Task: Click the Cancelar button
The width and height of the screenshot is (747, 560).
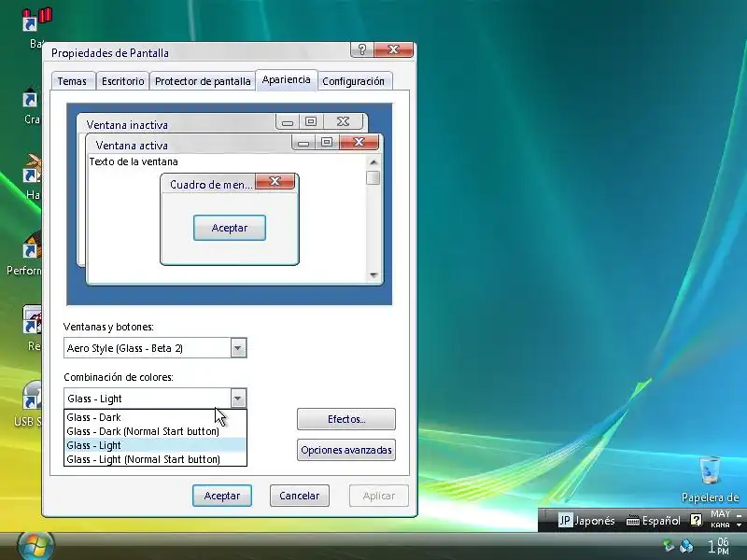Action: click(x=299, y=496)
